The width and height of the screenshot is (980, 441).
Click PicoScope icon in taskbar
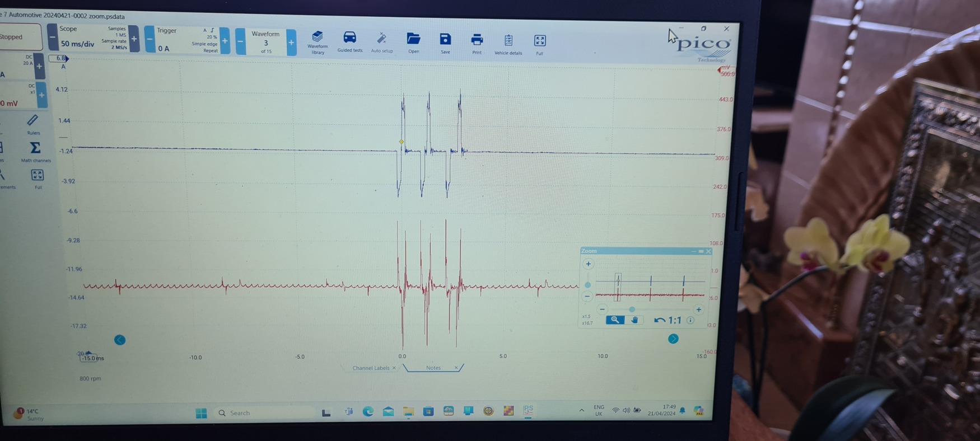tap(528, 411)
